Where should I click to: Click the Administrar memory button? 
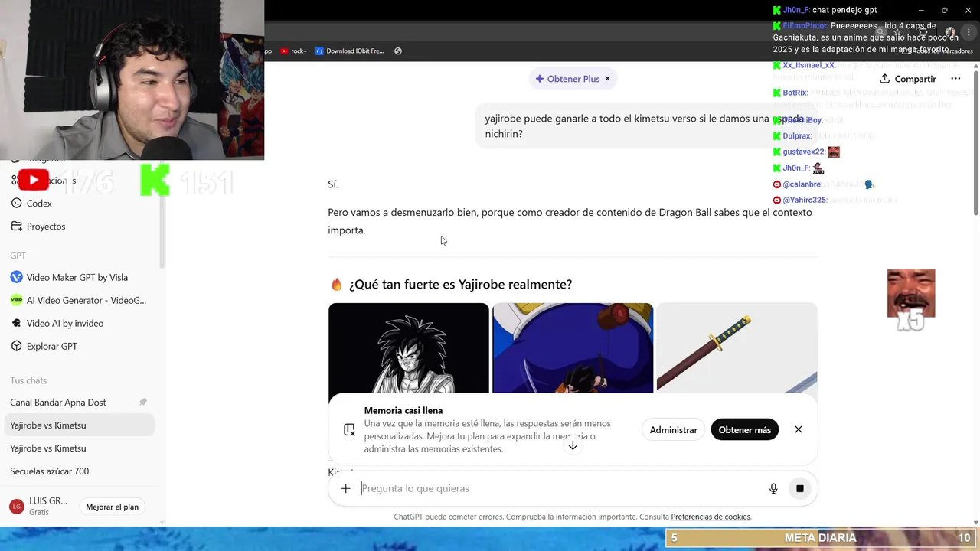coord(674,430)
